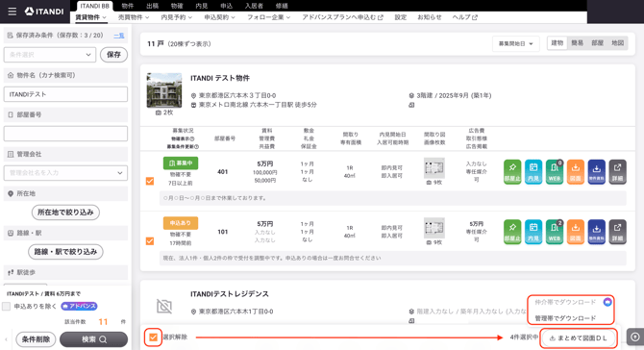Click the green 部屋止 pin icon for room 401
Viewport: 644px width, 350px height.
pyautogui.click(x=512, y=172)
